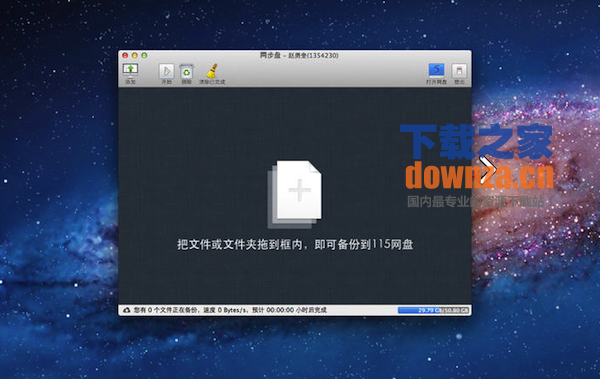Close the sync disk window
The width and height of the screenshot is (600, 379).
click(x=125, y=56)
